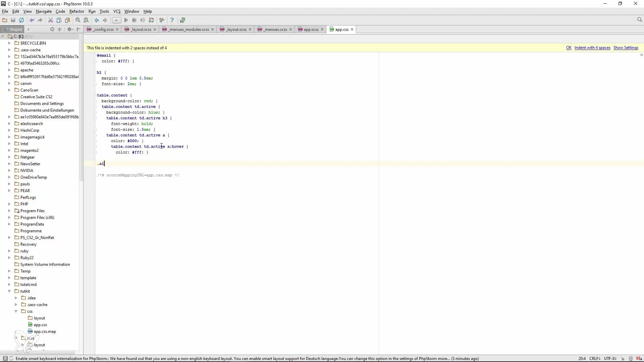Open the File menu
This screenshot has height=362, width=644.
pos(5,11)
